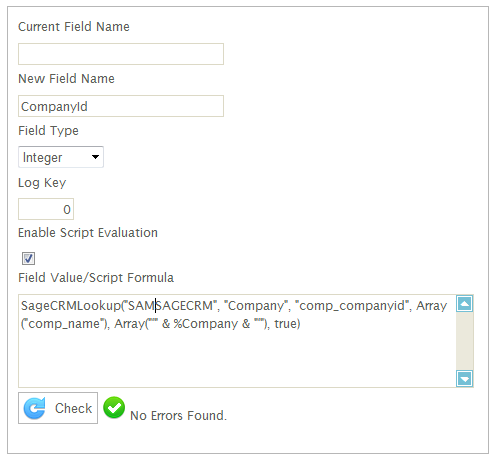Click the word SageCRMLookup in formula
The height and width of the screenshot is (464, 498).
coord(71,306)
